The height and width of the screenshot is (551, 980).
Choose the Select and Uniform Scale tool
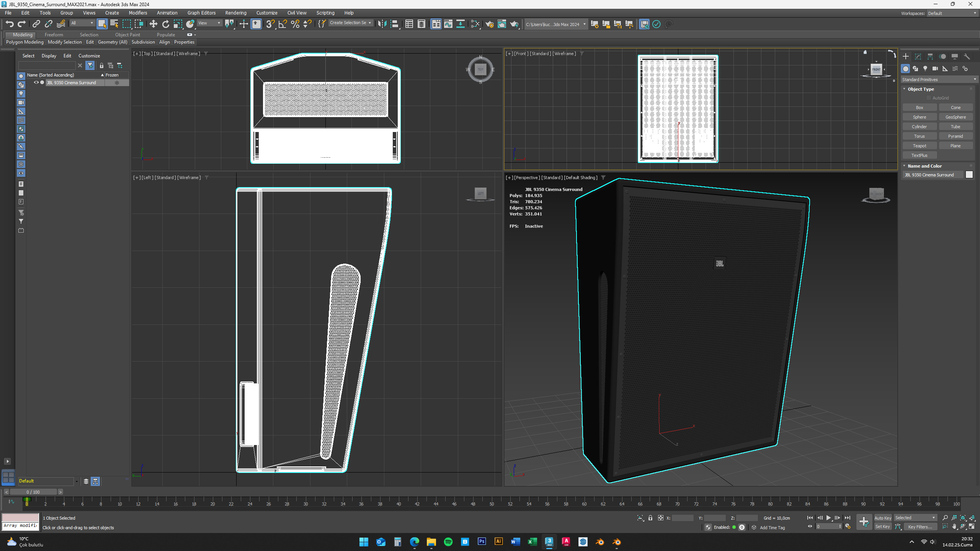point(178,24)
